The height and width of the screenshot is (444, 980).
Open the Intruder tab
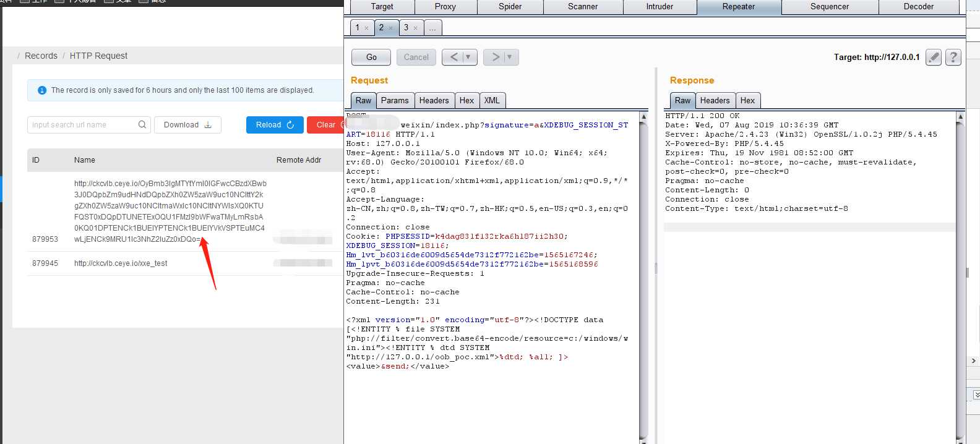pos(660,7)
